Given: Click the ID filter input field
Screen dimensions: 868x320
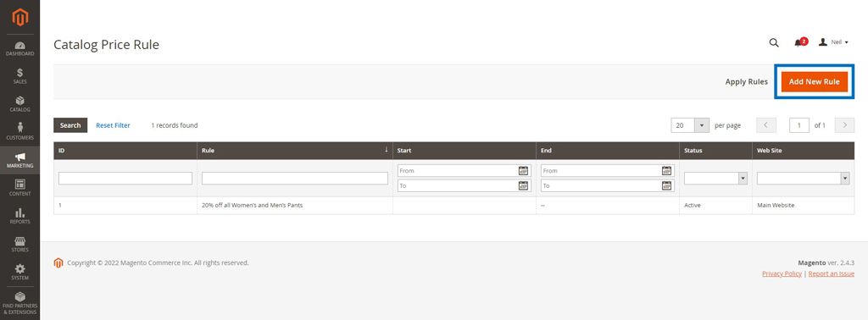Looking at the screenshot, I should tap(125, 178).
